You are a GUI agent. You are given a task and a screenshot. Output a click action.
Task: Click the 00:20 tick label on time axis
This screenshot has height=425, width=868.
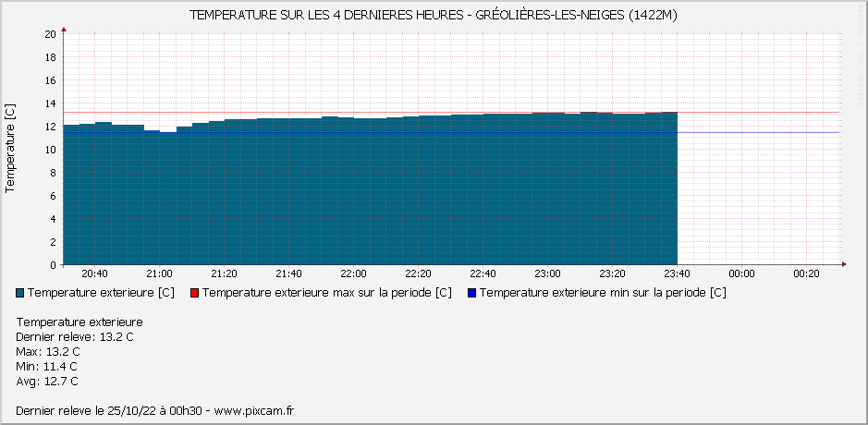click(806, 274)
